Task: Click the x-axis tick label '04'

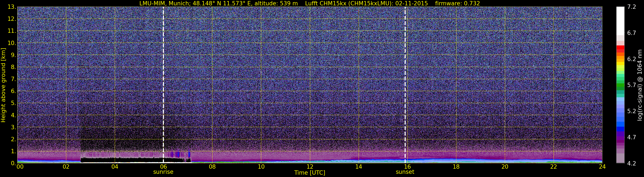Action: pyautogui.click(x=115, y=166)
